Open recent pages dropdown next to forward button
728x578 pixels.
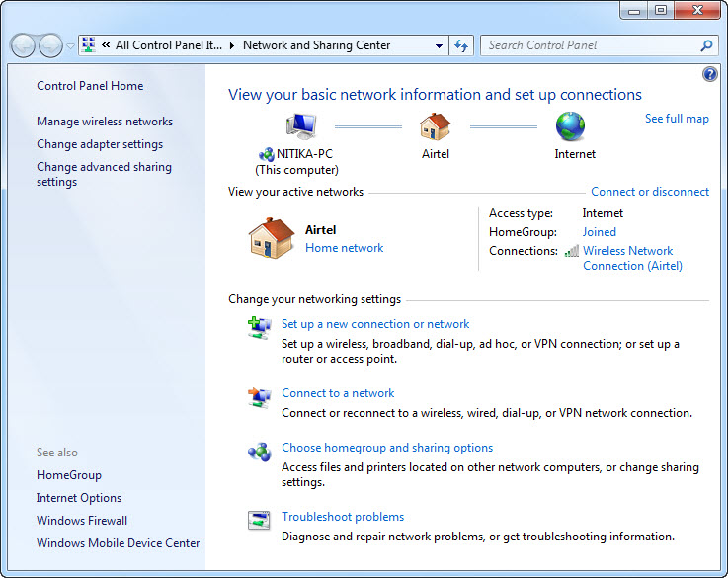tap(70, 45)
